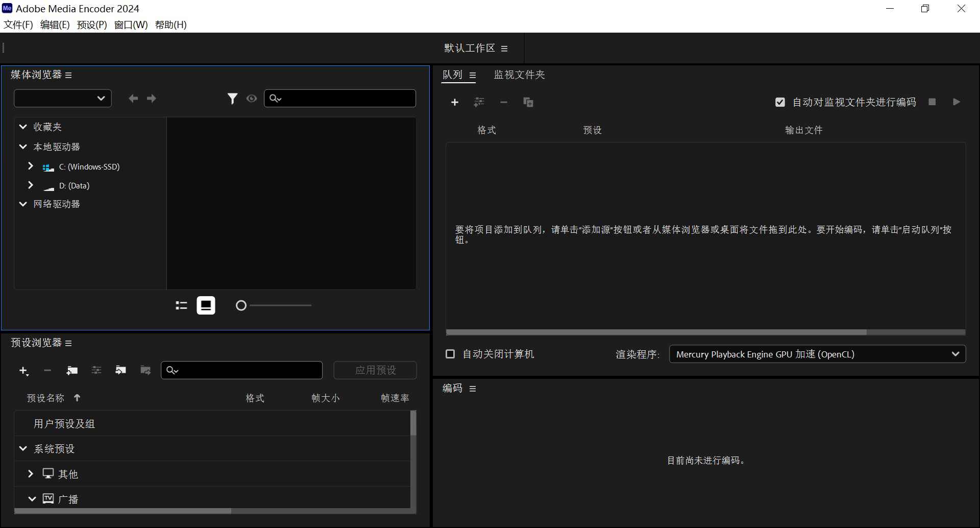Open the 编码 panel menu icon
This screenshot has width=980, height=528.
click(x=473, y=389)
